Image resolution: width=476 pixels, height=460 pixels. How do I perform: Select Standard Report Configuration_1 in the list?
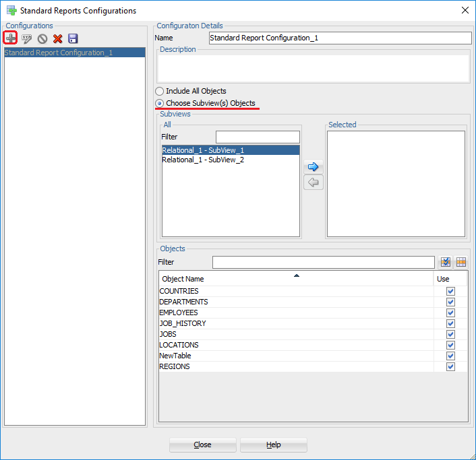[59, 53]
